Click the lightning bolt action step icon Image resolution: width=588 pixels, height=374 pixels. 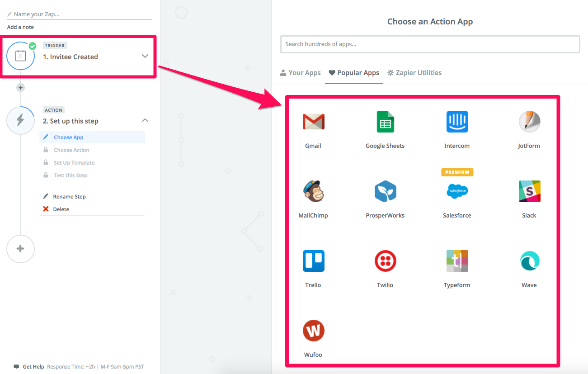pos(20,120)
